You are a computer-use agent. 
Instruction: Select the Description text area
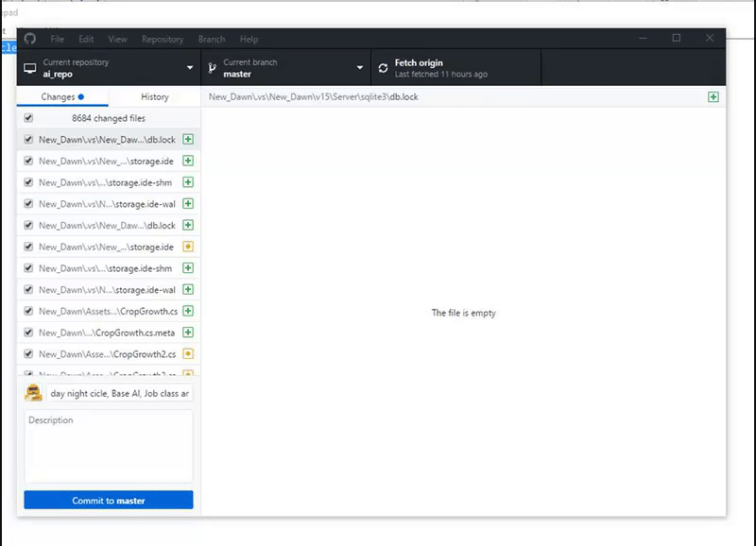[x=108, y=444]
